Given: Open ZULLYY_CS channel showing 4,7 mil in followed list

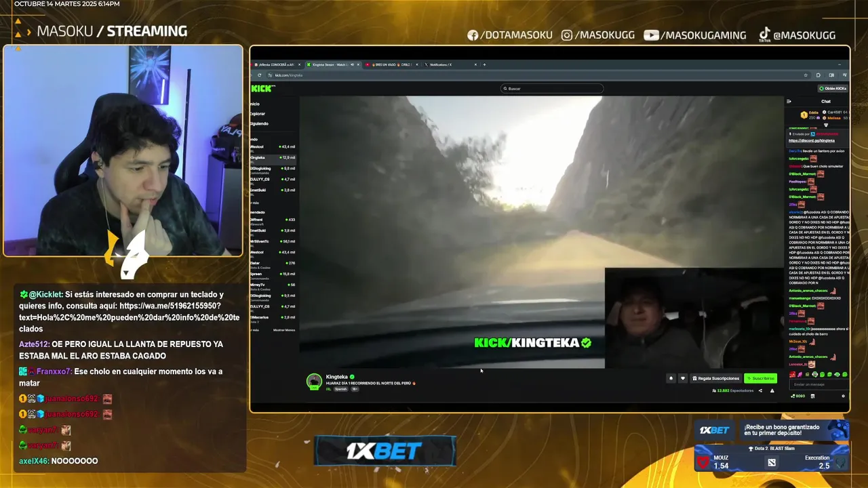Looking at the screenshot, I should pos(273,180).
